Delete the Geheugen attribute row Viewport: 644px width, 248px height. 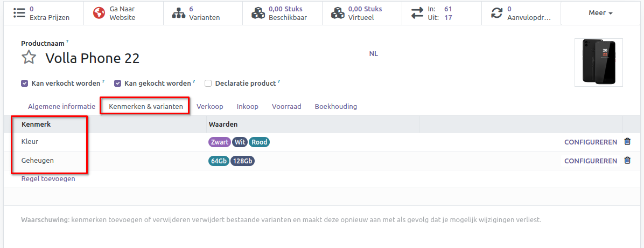[x=627, y=161]
